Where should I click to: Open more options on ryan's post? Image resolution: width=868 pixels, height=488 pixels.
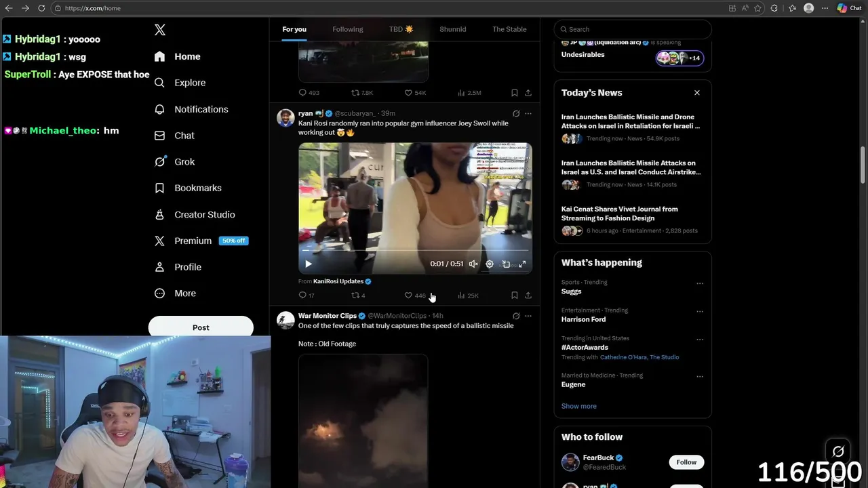[528, 114]
